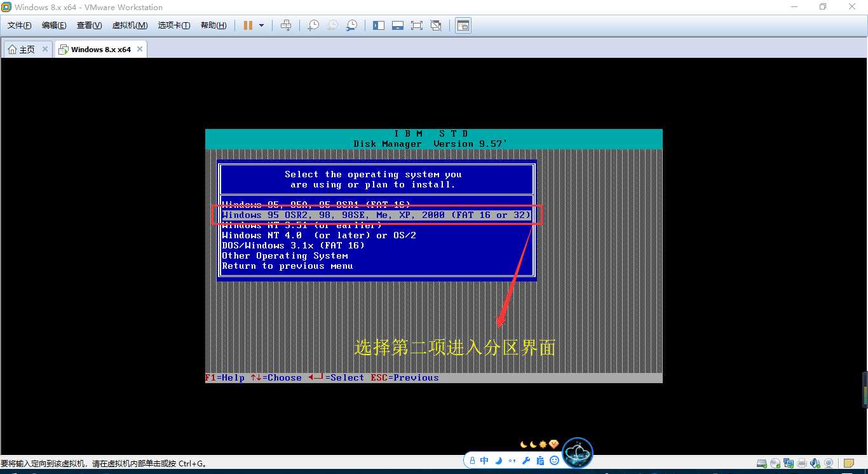Screen dimensions: 868x474
Task: Open the 编辑(E) menu
Action: tap(54, 25)
